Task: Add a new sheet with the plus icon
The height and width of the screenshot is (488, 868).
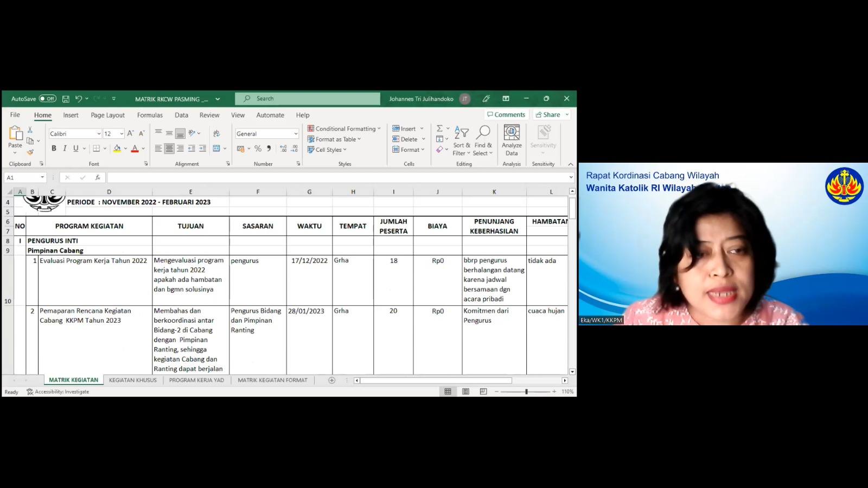Action: click(x=331, y=380)
